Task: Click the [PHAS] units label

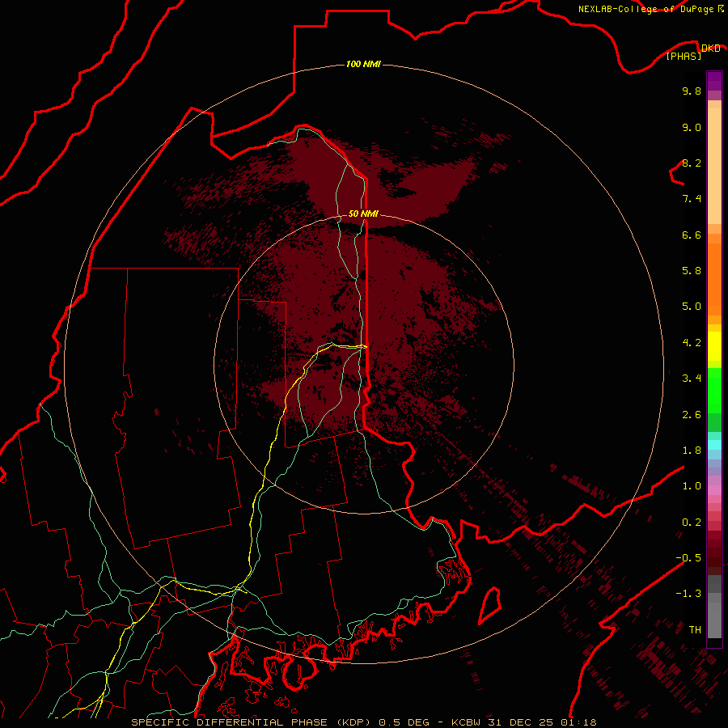Action: coord(684,57)
